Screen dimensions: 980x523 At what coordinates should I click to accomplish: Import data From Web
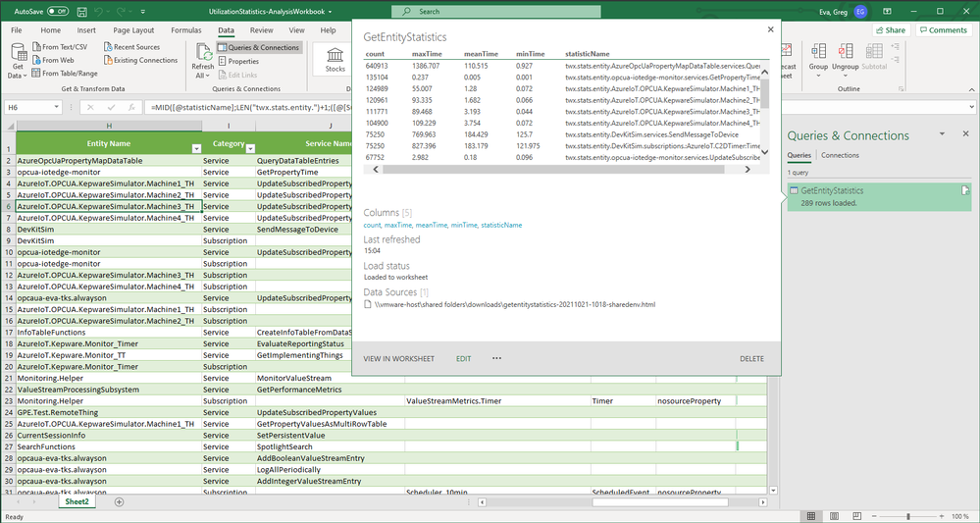click(53, 60)
